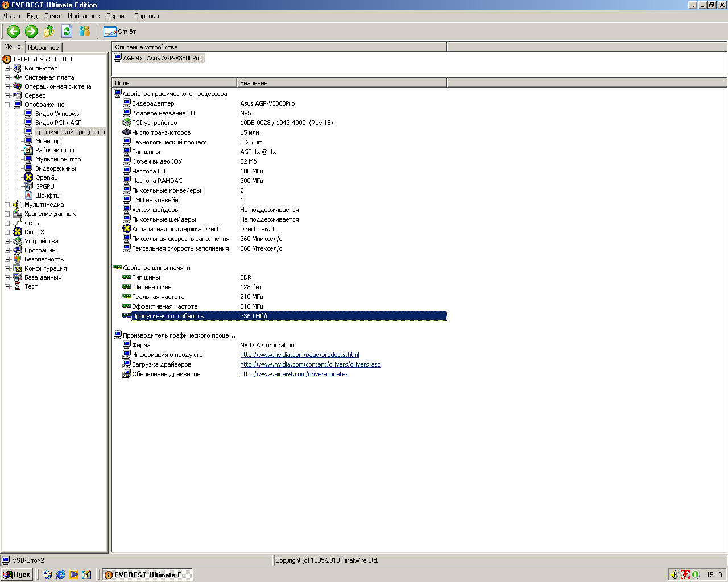Open the aida64.com driver-updates link
The height and width of the screenshot is (582, 728).
294,374
